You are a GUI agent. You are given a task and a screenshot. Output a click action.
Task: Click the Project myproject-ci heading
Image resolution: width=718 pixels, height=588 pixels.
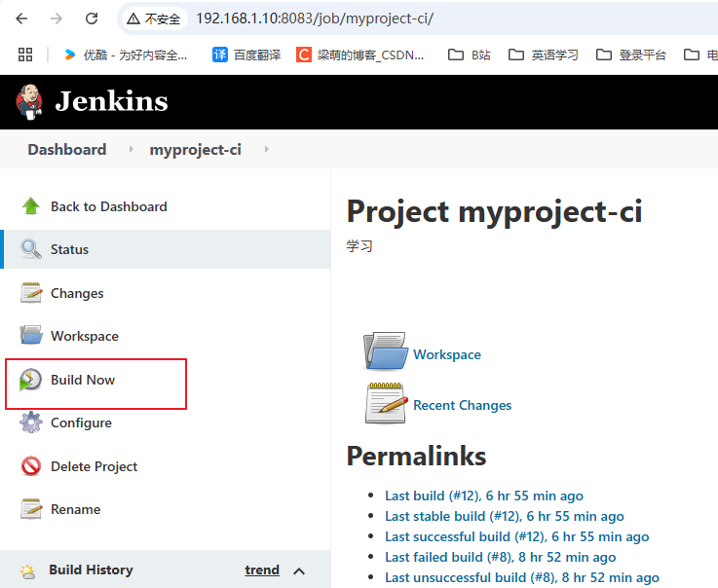click(x=495, y=212)
